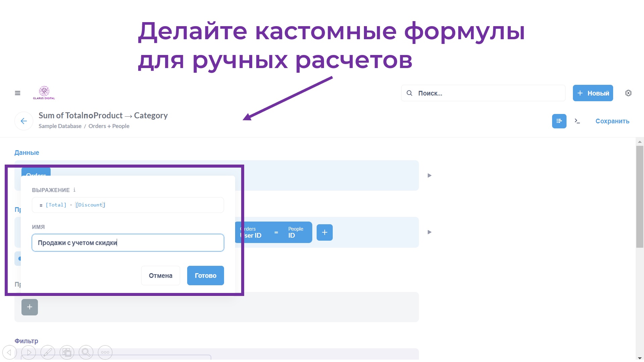Click the Glarus Digital logo
Image resolution: width=644 pixels, height=362 pixels.
pos(44,93)
